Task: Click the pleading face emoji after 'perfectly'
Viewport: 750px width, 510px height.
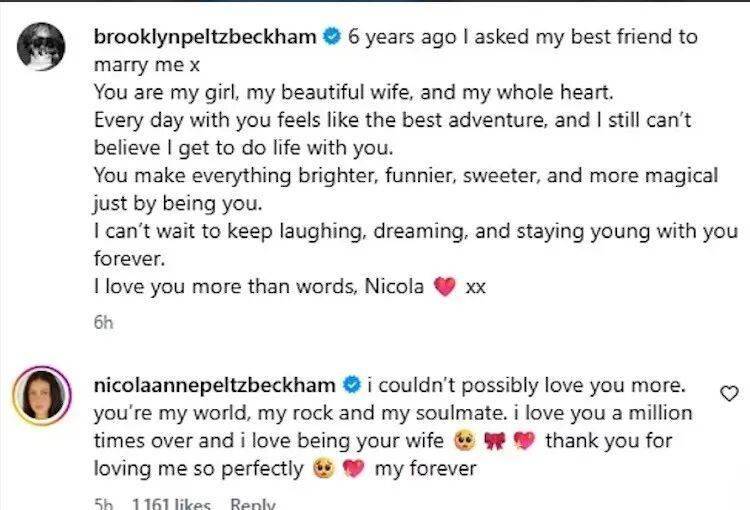Action: coord(323,468)
